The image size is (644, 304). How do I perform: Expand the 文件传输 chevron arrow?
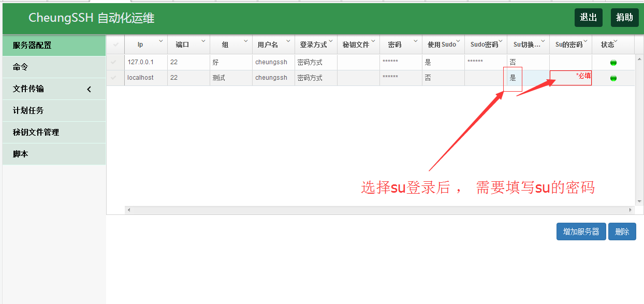pos(89,89)
